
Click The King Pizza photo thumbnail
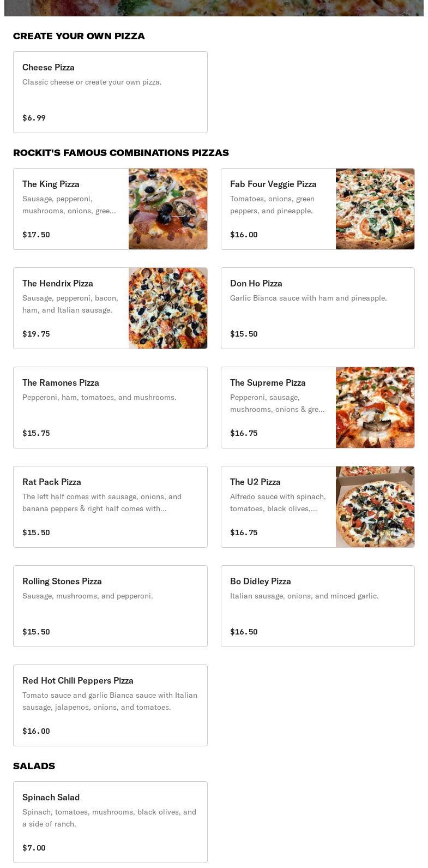point(168,209)
